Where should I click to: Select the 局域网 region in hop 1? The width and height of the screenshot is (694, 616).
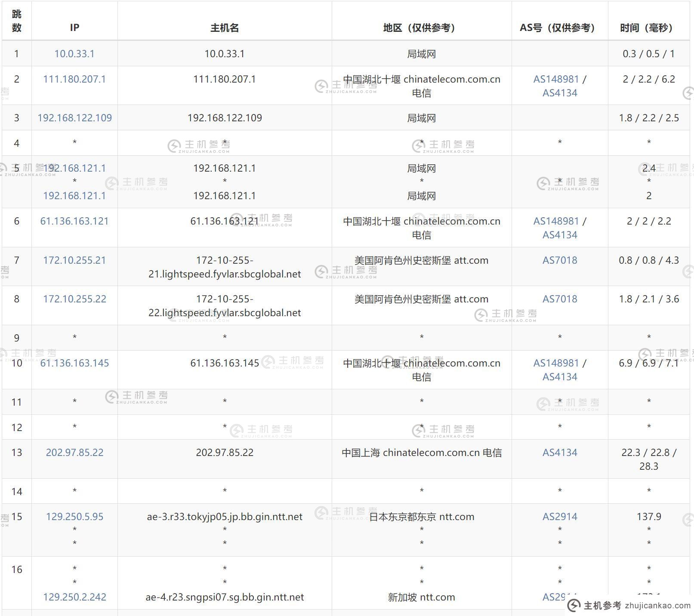422,54
